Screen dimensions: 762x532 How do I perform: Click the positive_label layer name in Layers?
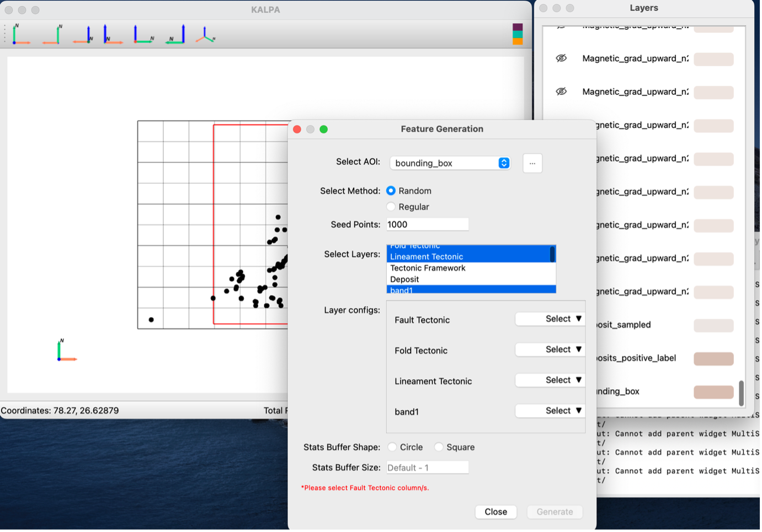tap(636, 358)
